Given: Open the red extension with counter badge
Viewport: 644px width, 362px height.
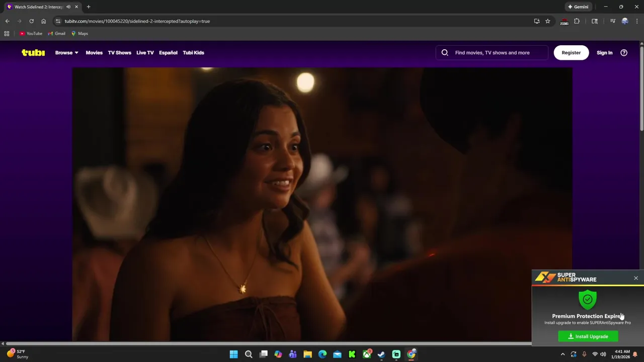Looking at the screenshot, I should (x=564, y=22).
